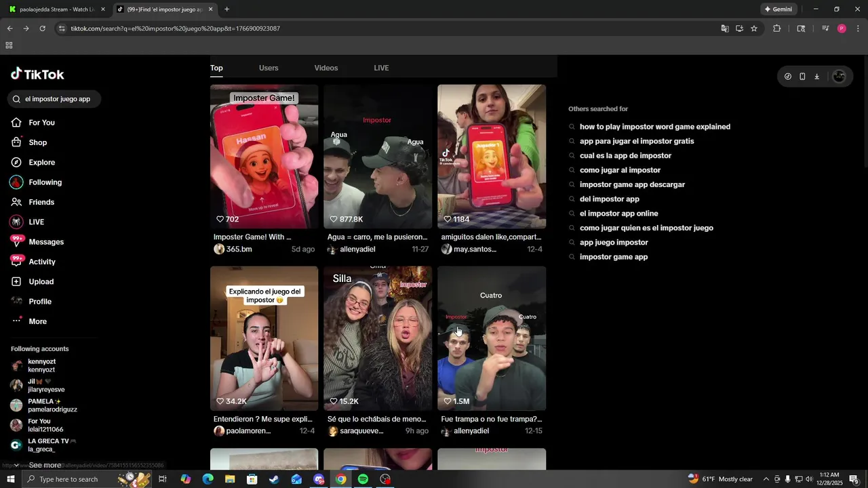This screenshot has width=868, height=488.
Task: Open the volume control in system tray
Action: point(809,479)
